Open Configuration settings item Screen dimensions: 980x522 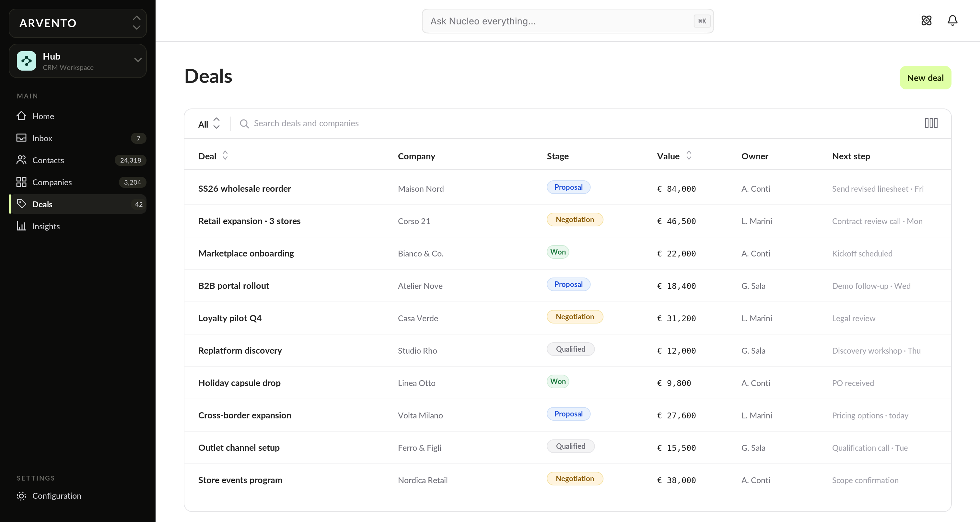click(77, 496)
